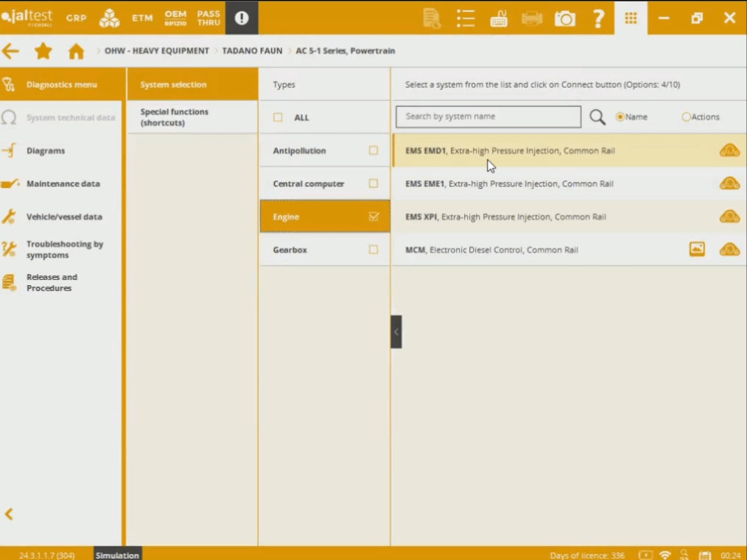
Task: Select the Central computer type row
Action: 325,183
